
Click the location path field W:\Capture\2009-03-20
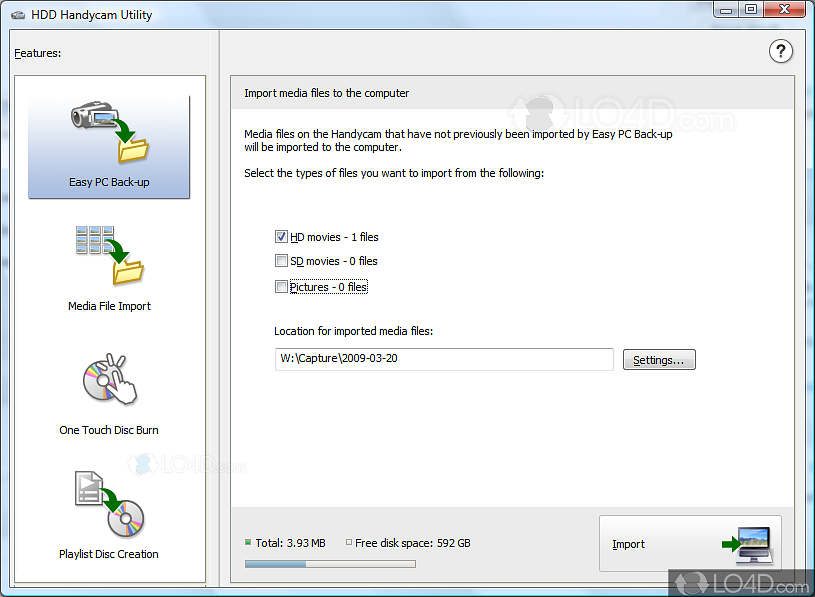coord(444,359)
